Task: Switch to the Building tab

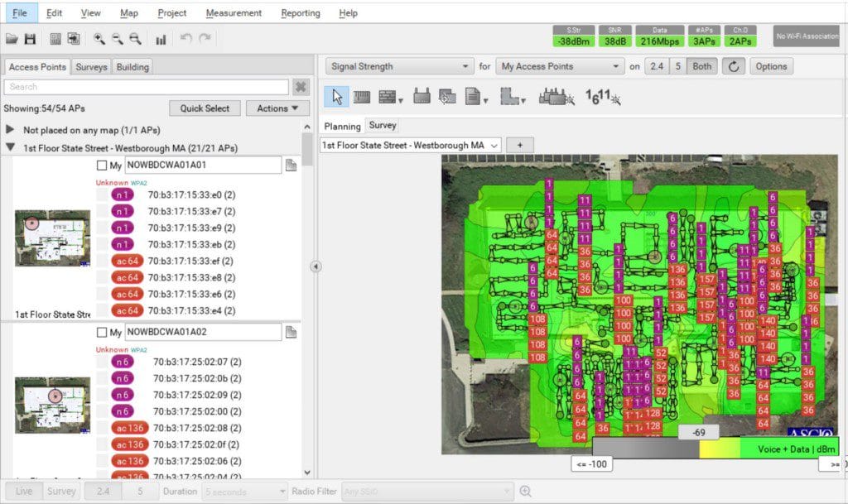Action: (x=132, y=67)
